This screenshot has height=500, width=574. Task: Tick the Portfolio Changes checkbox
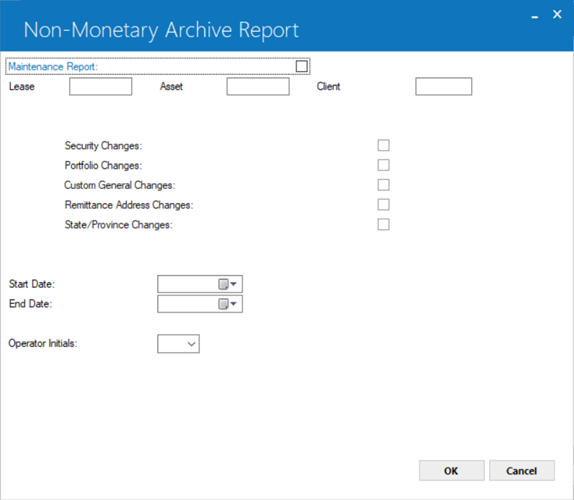pos(383,165)
